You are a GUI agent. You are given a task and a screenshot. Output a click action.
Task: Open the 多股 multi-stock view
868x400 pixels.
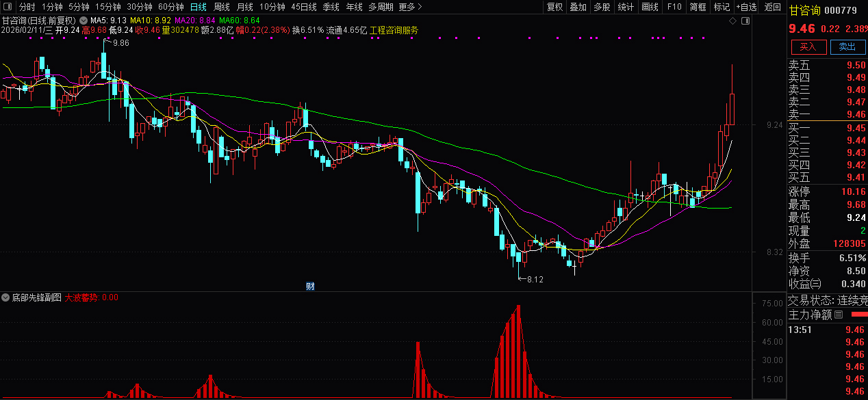tap(602, 7)
